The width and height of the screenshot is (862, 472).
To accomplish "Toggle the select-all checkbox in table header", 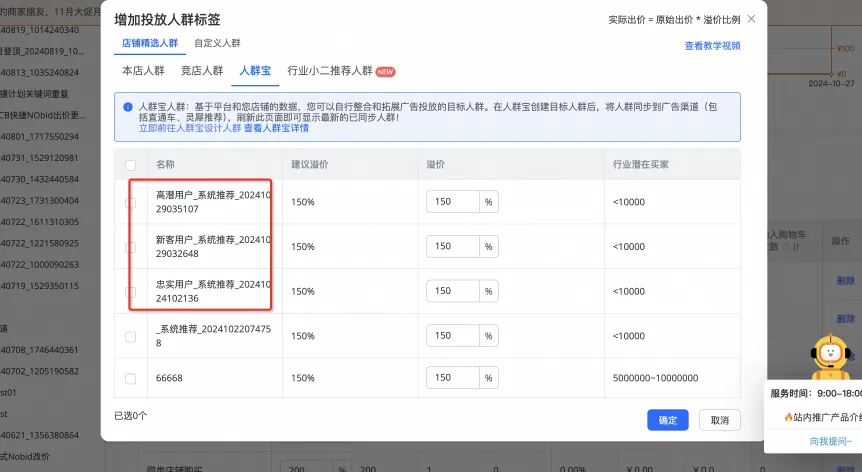I will 131,164.
